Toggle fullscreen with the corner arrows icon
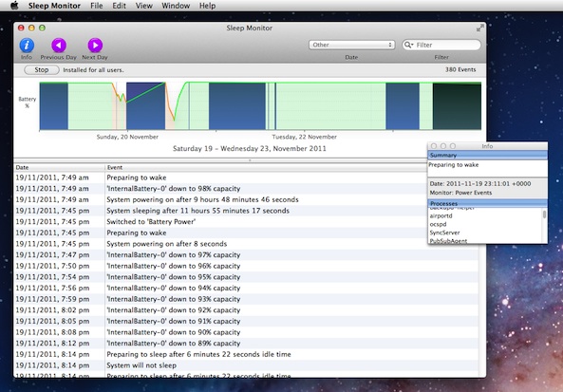The height and width of the screenshot is (392, 563). point(479,28)
